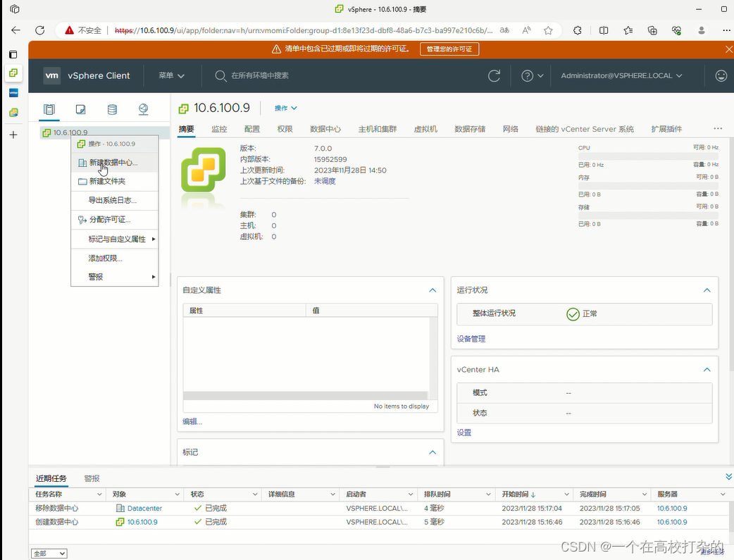This screenshot has height=560, width=734.
Task: Open 标记与自定义属性 submenu
Action: 115,239
